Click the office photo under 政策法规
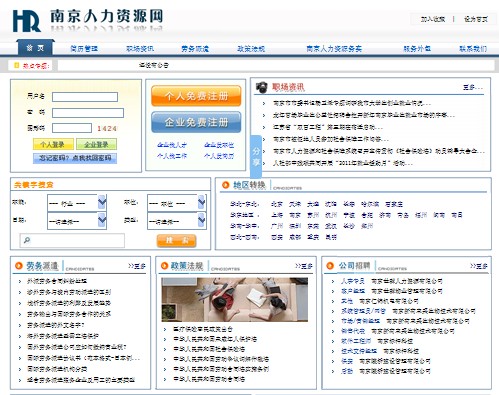Viewport: 499px width, 395px height. 234,300
